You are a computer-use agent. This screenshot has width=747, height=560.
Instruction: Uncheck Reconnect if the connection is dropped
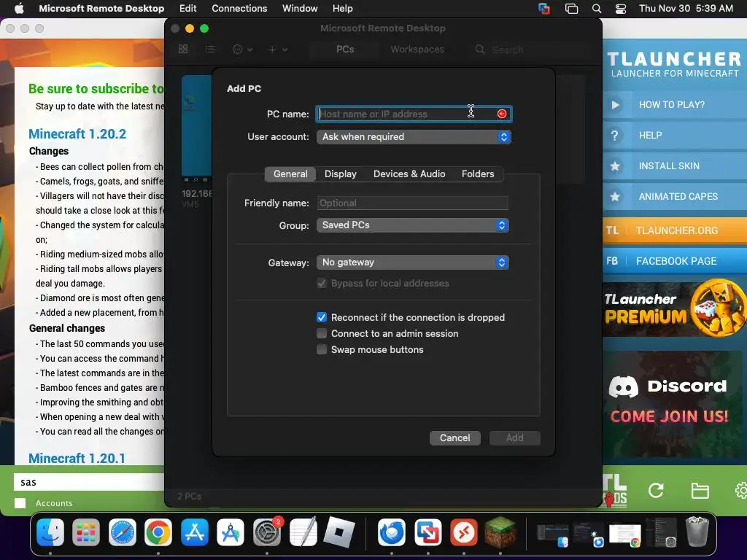pos(322,318)
